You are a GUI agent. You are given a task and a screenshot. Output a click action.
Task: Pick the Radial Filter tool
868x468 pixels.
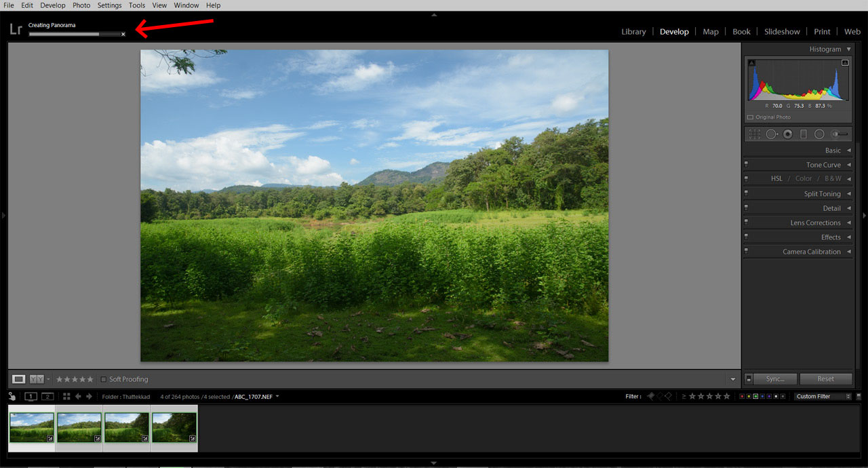[x=819, y=134]
